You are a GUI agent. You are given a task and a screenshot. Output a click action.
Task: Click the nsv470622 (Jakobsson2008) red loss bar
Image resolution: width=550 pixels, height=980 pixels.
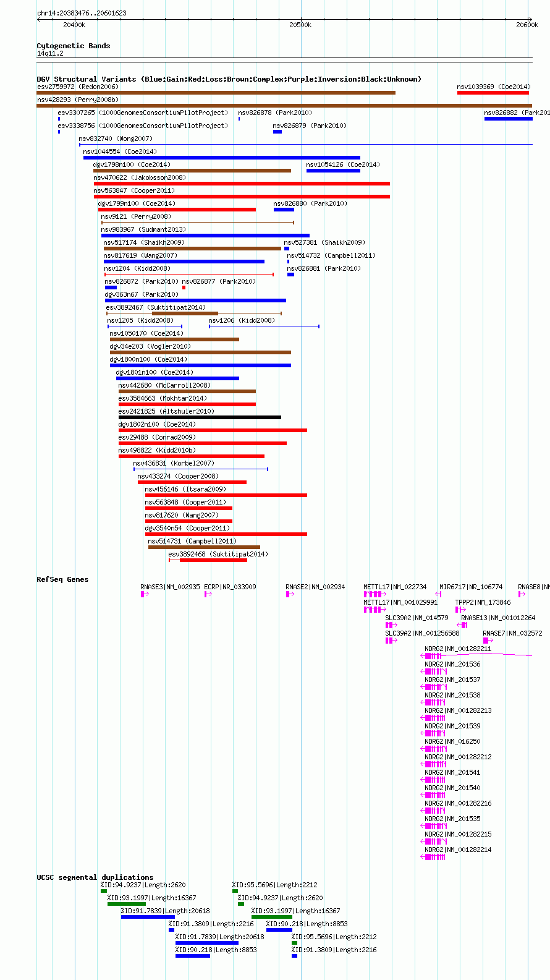coord(242,184)
